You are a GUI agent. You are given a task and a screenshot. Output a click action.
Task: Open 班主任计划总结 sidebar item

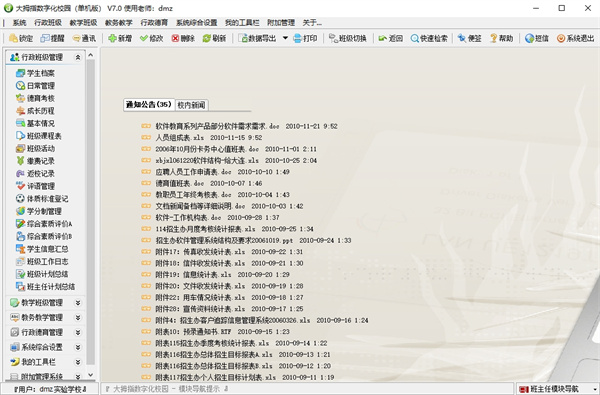(x=46, y=287)
